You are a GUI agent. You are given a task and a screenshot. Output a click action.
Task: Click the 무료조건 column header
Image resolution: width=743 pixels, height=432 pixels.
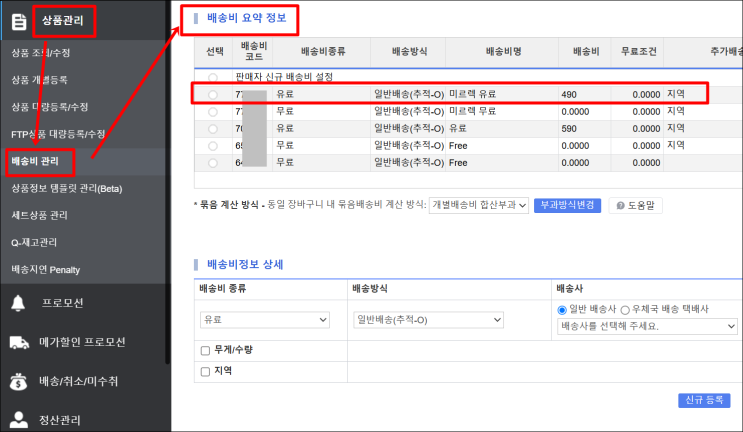click(638, 51)
